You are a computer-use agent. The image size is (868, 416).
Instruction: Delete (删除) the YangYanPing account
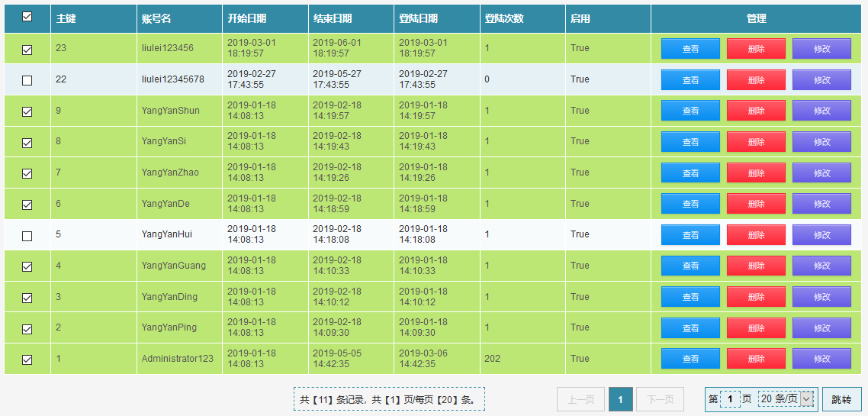pyautogui.click(x=756, y=328)
